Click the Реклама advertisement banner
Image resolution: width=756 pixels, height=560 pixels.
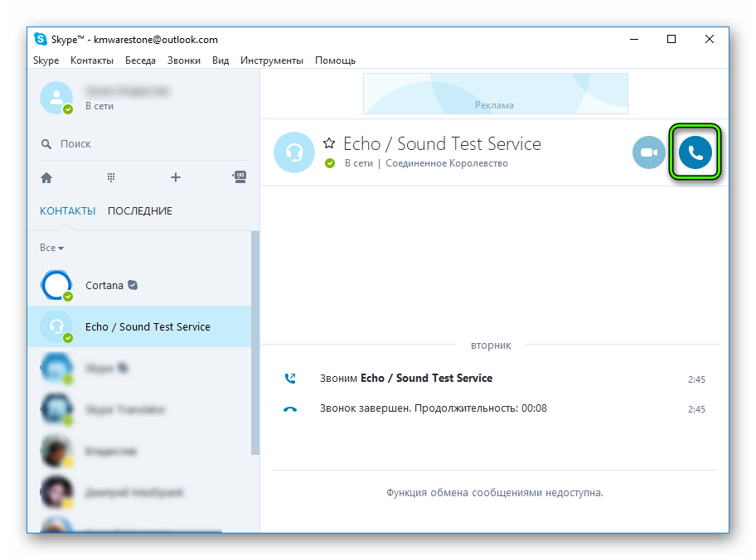click(x=495, y=94)
